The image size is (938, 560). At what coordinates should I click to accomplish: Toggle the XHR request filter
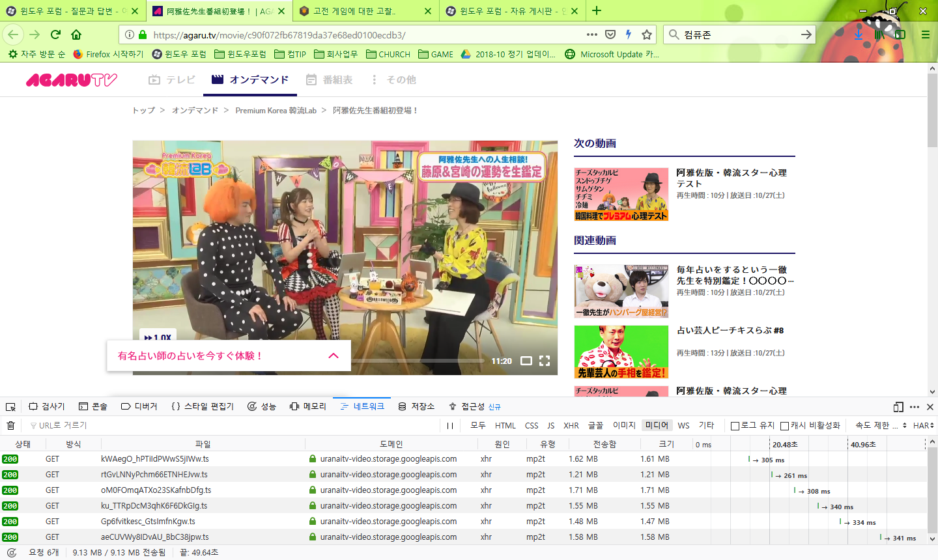[571, 425]
